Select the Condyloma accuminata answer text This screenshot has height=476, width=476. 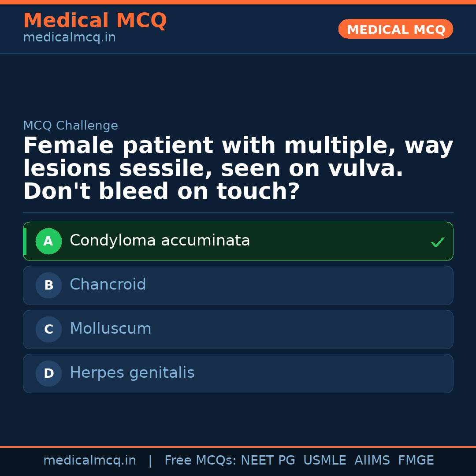click(160, 241)
